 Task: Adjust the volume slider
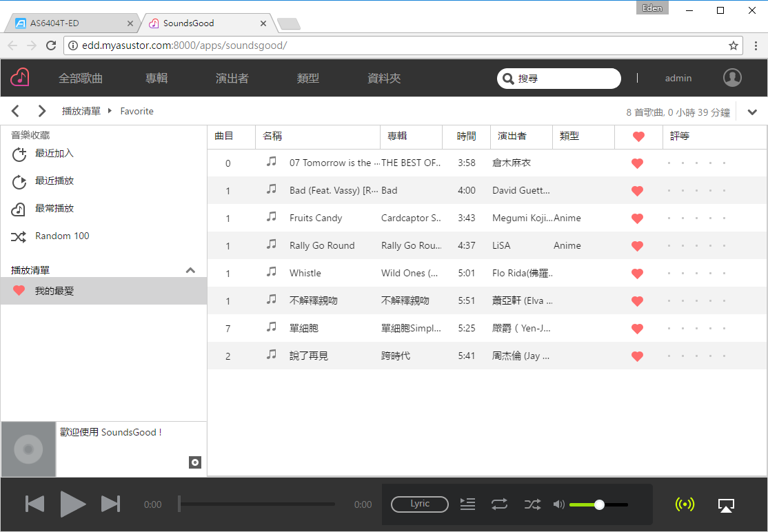coord(598,504)
